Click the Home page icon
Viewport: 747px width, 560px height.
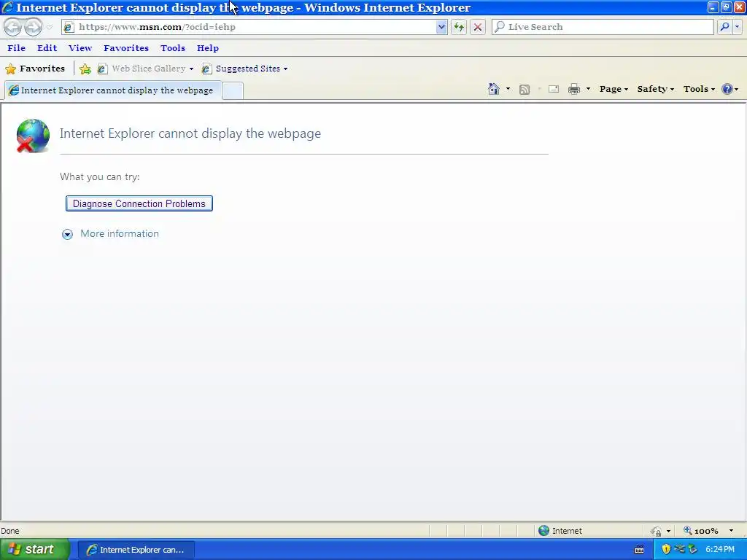pos(494,89)
